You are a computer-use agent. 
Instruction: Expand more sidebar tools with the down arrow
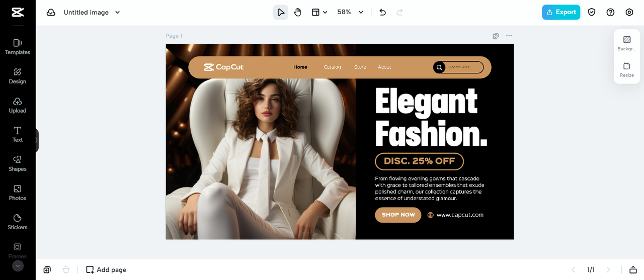[x=18, y=266]
